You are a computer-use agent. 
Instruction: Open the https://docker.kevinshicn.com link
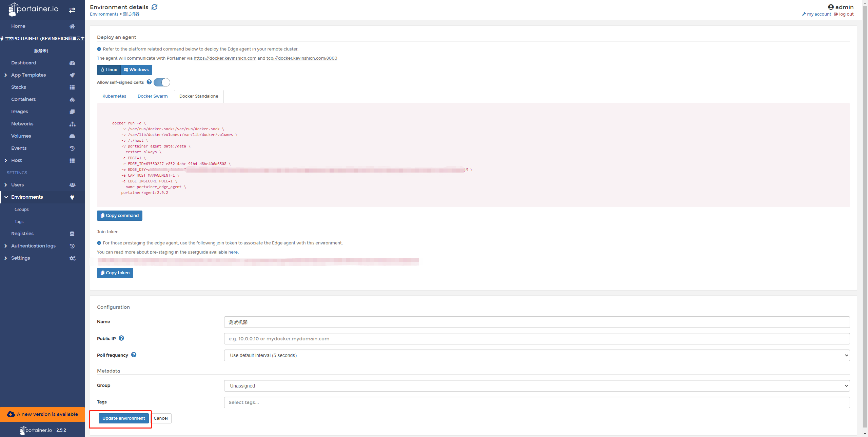(x=225, y=58)
